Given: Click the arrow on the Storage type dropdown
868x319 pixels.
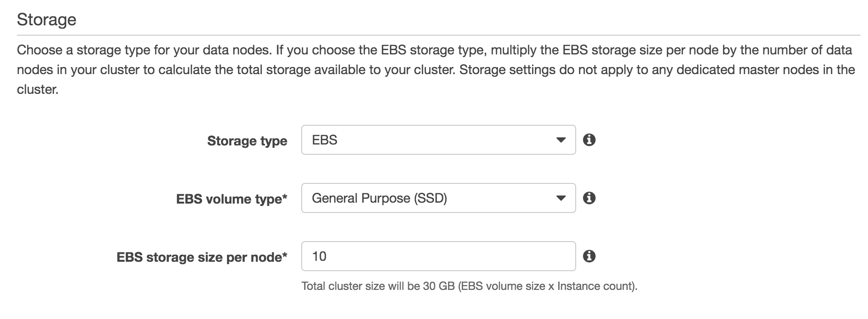Looking at the screenshot, I should click(560, 140).
